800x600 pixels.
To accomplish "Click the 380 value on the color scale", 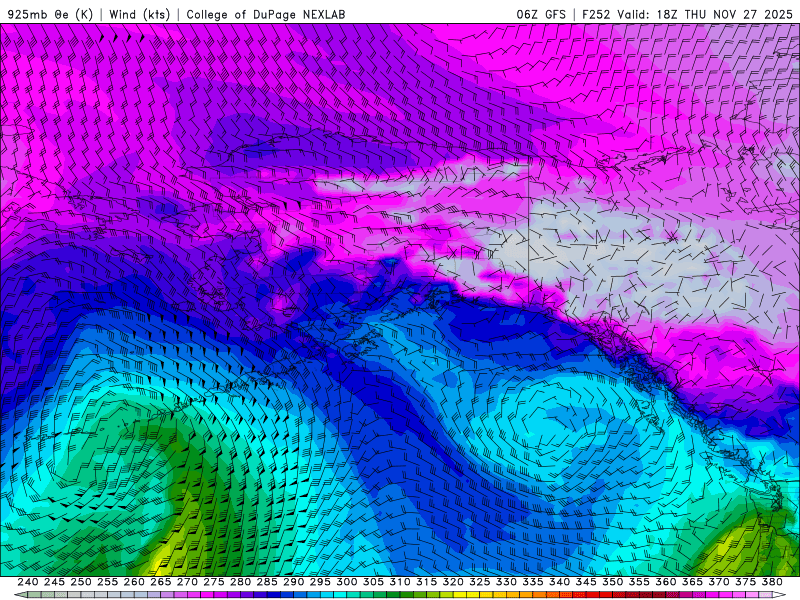I will tap(771, 582).
